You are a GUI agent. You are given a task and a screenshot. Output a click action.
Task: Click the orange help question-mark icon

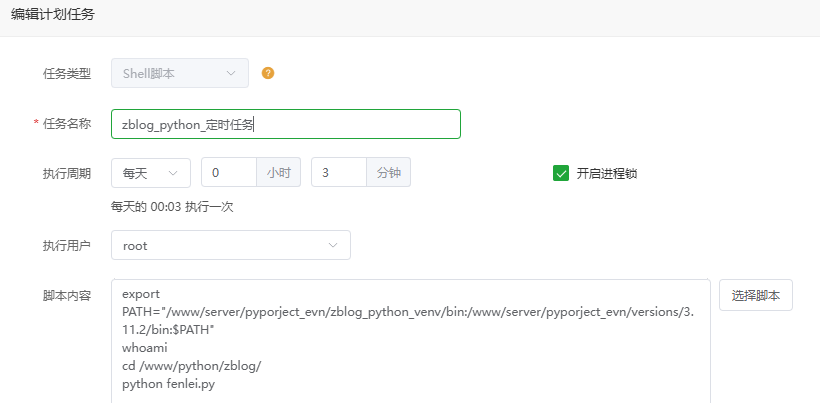(267, 73)
